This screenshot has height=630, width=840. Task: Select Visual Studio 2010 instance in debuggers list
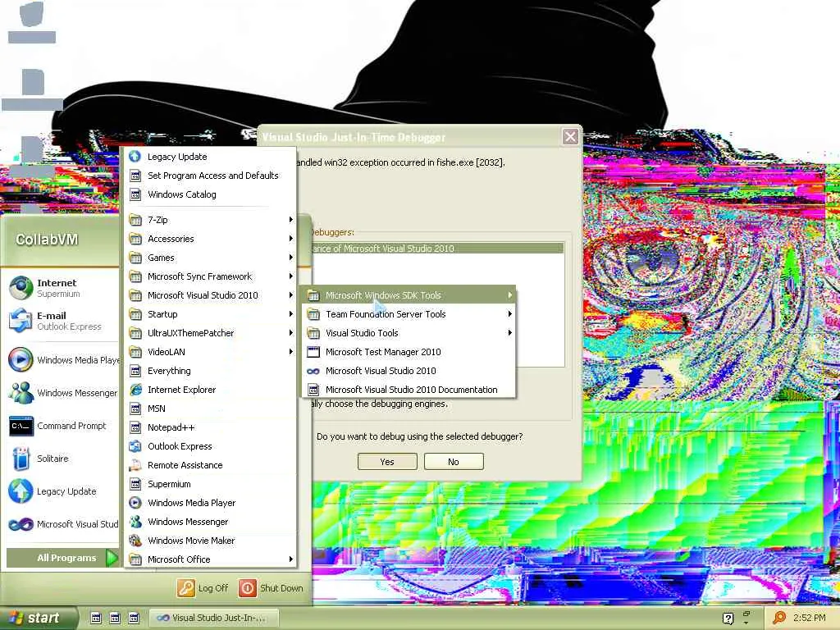click(x=437, y=249)
